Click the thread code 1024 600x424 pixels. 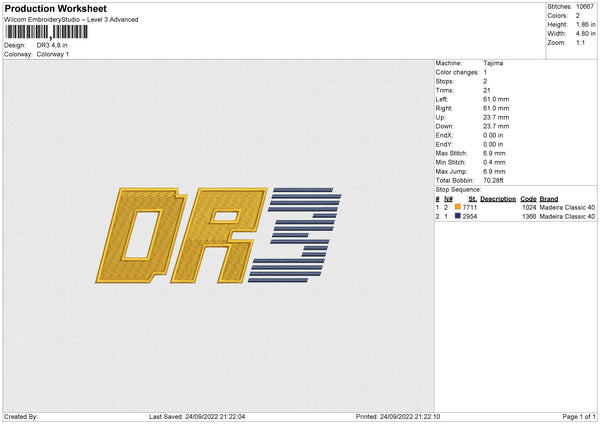tap(529, 207)
